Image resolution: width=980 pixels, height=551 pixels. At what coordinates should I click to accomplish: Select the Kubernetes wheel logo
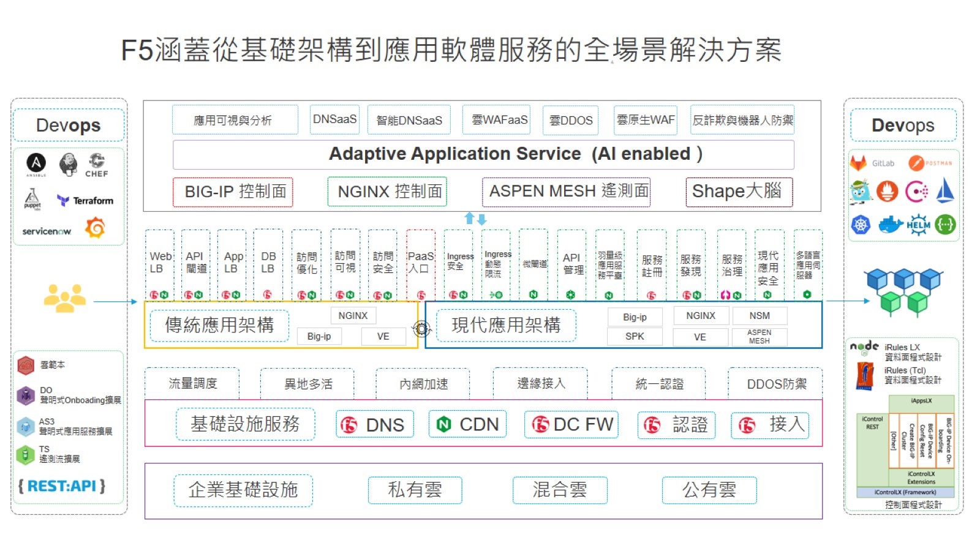[x=861, y=225]
